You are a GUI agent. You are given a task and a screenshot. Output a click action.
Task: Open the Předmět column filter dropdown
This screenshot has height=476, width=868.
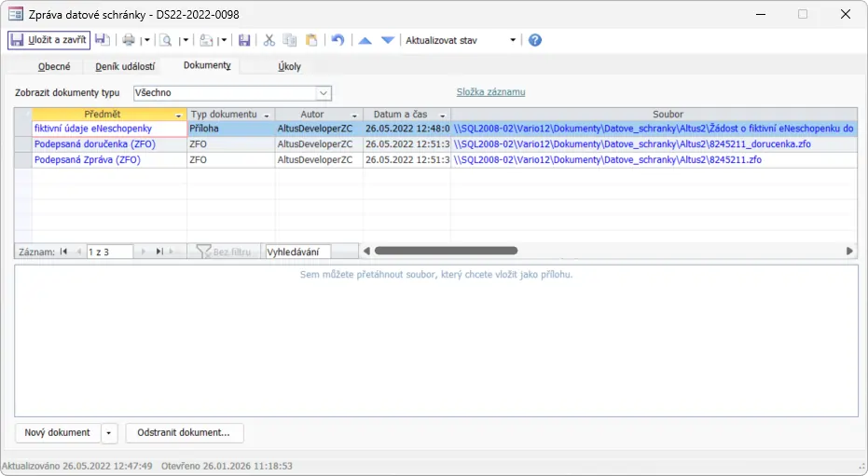[179, 115]
